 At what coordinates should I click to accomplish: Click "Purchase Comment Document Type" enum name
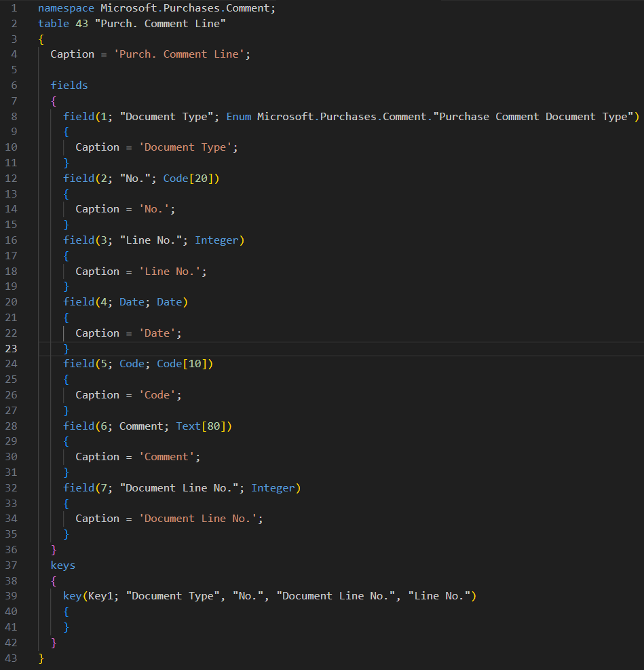tap(536, 116)
